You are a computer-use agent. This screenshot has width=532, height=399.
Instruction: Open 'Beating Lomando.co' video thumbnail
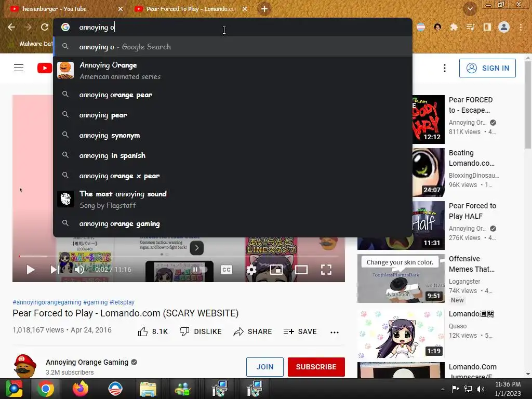pos(429,172)
